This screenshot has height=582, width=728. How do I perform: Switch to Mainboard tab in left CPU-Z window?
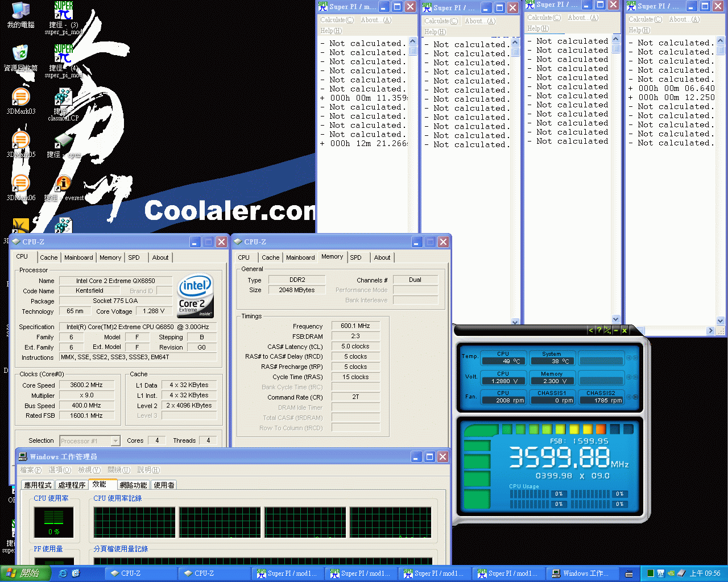[x=78, y=257]
